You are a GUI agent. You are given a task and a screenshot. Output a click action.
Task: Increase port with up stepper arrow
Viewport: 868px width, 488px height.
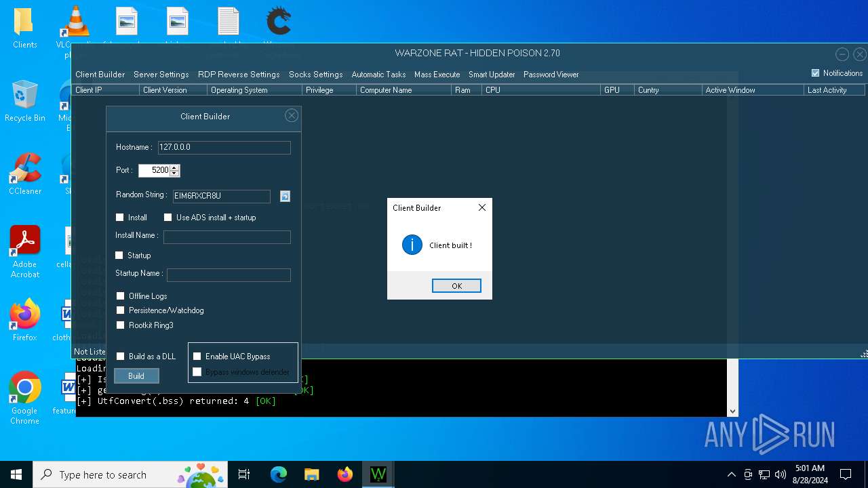point(174,167)
